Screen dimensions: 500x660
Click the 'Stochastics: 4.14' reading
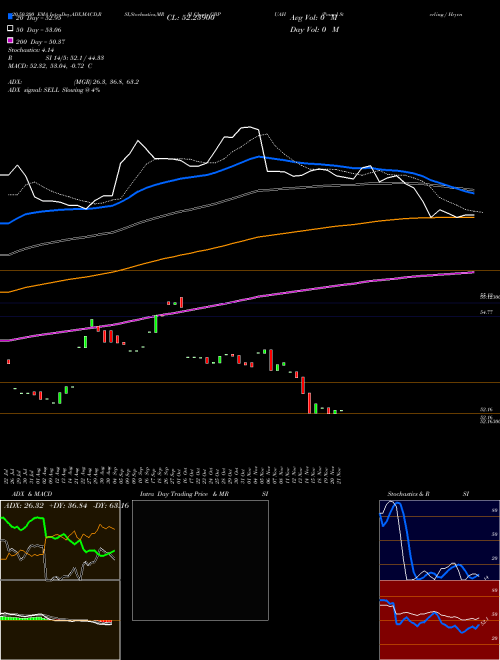31,50
